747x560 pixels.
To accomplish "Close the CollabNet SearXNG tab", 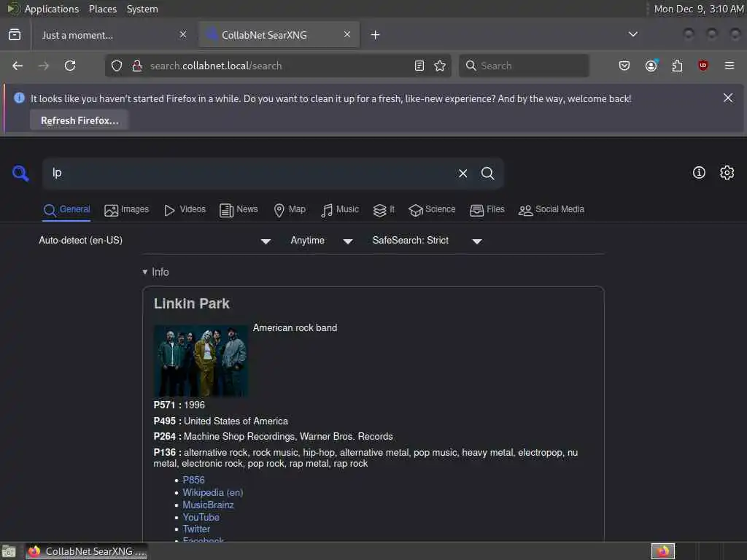I will point(347,34).
